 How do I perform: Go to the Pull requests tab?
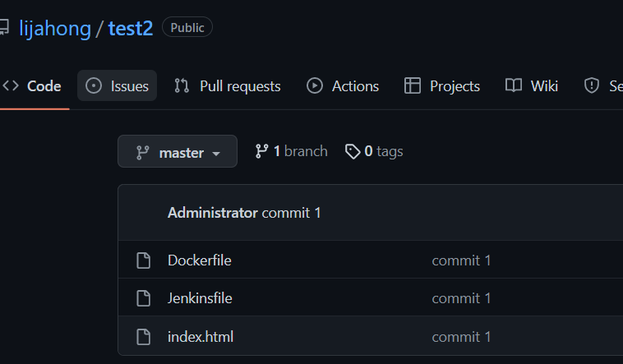[228, 85]
